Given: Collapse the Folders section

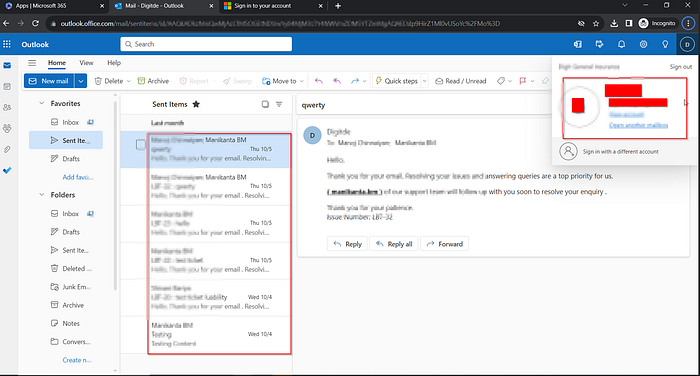Looking at the screenshot, I should 42,195.
